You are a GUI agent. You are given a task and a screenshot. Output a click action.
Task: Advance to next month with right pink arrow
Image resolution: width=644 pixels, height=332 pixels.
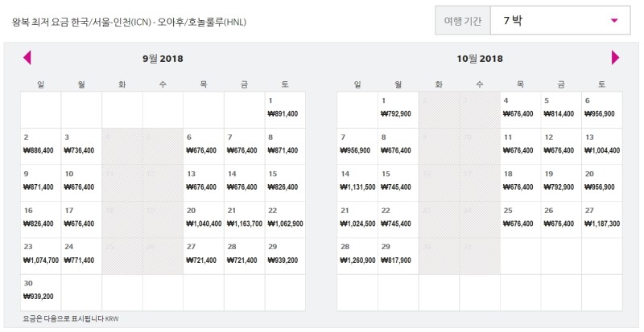(x=615, y=57)
